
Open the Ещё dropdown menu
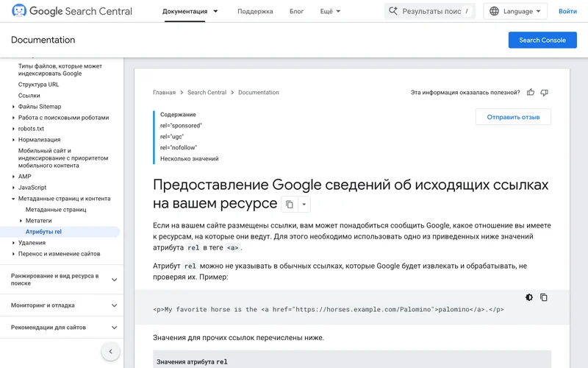point(330,11)
